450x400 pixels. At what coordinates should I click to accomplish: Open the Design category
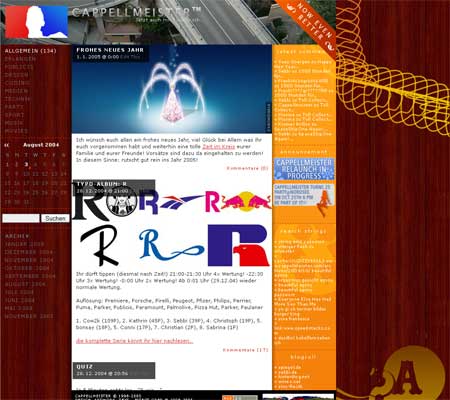[17, 75]
